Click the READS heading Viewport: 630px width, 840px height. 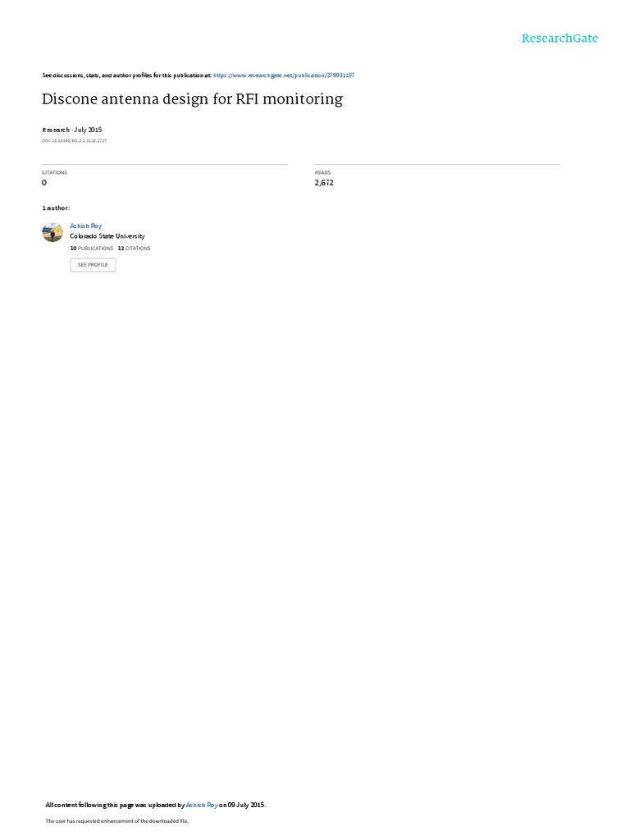(322, 172)
